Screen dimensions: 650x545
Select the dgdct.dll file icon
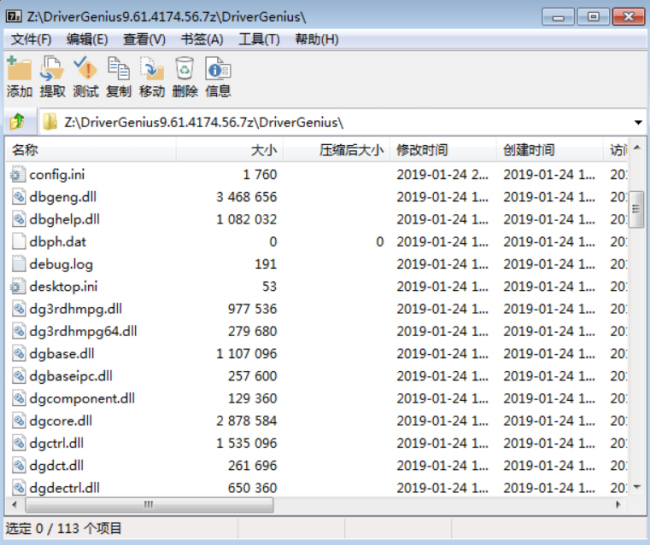tap(18, 465)
